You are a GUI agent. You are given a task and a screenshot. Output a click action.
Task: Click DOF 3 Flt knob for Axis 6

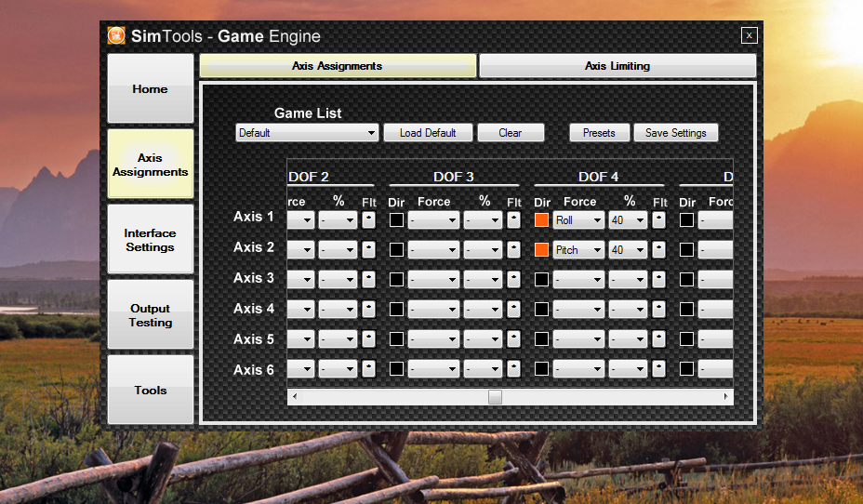pyautogui.click(x=513, y=368)
